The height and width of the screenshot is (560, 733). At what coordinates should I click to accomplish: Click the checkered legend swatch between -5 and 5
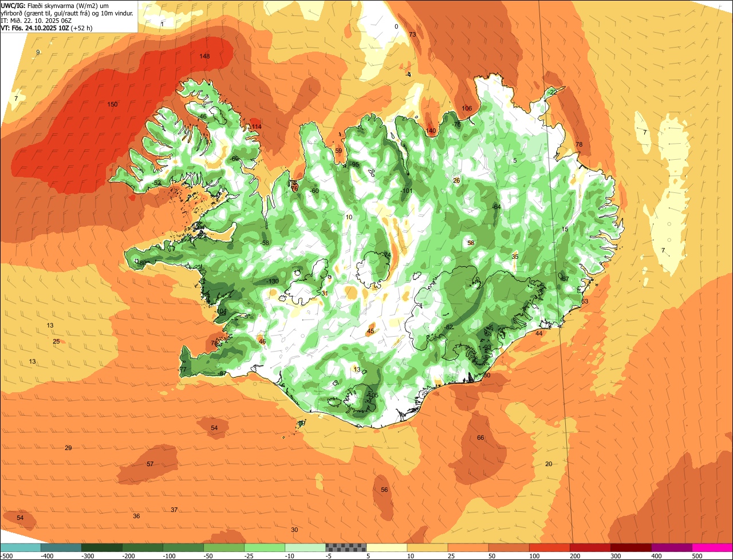346,547
